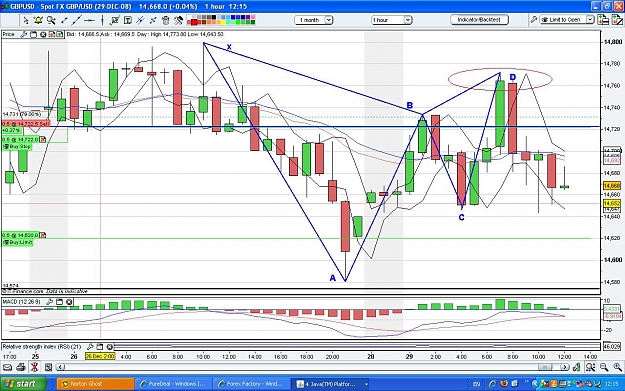Click the scrollbar right arrow
The width and height of the screenshot is (625, 391).
tap(565, 367)
